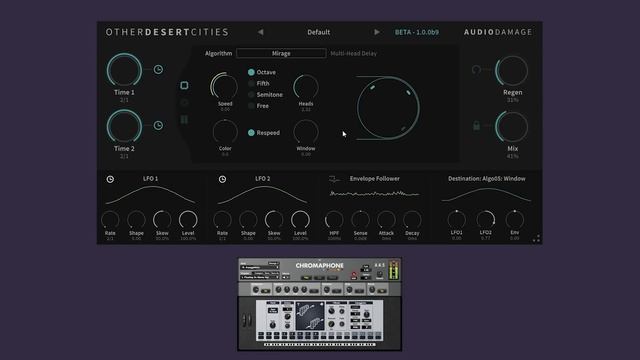Image resolution: width=640 pixels, height=360 pixels.
Task: Click the Time 2 knob
Action: (x=124, y=127)
